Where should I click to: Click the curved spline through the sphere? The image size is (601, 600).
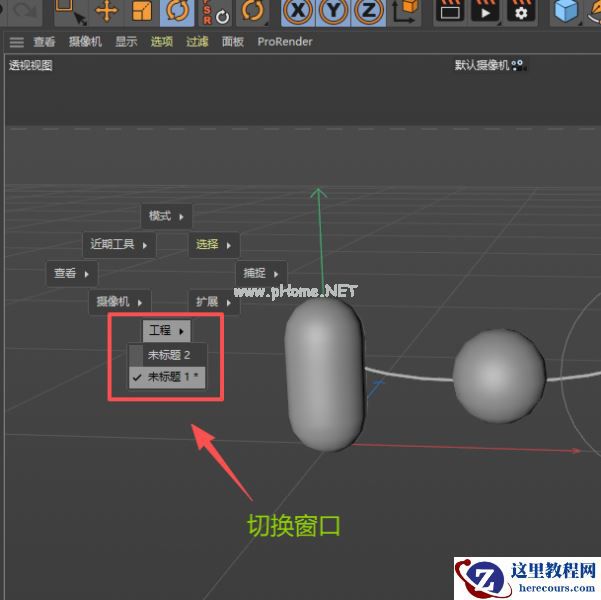click(409, 375)
